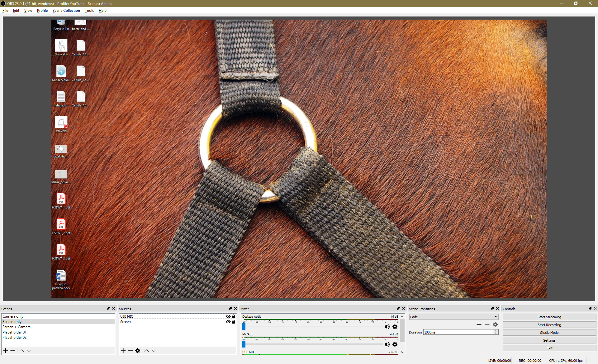
Task: Select the Screen only scene
Action: point(58,322)
